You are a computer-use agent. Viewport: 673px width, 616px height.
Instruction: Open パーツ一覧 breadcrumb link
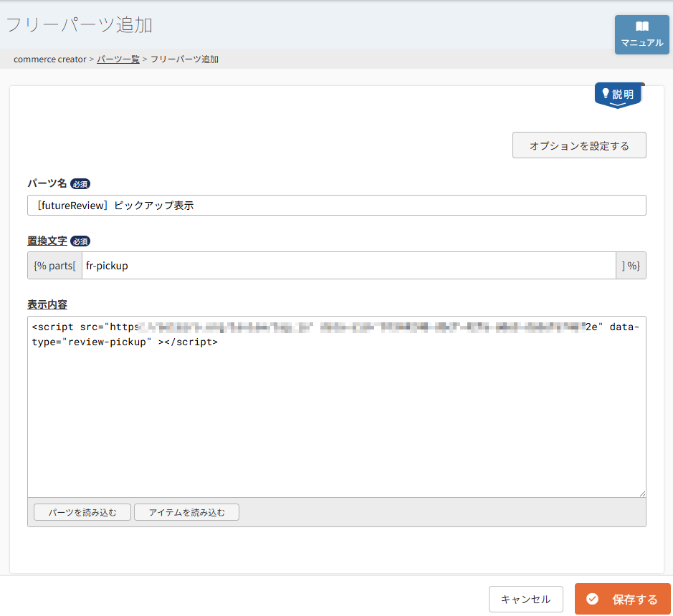tap(118, 59)
